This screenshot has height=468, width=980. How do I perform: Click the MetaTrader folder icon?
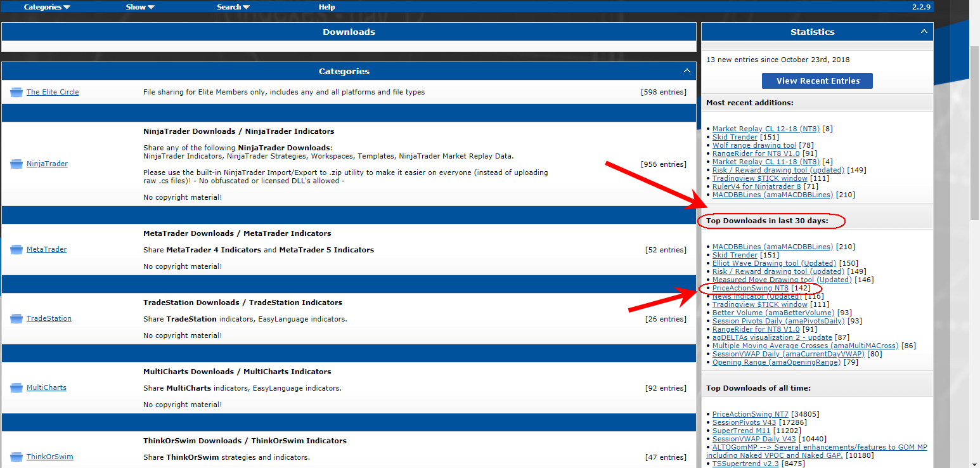[16, 250]
